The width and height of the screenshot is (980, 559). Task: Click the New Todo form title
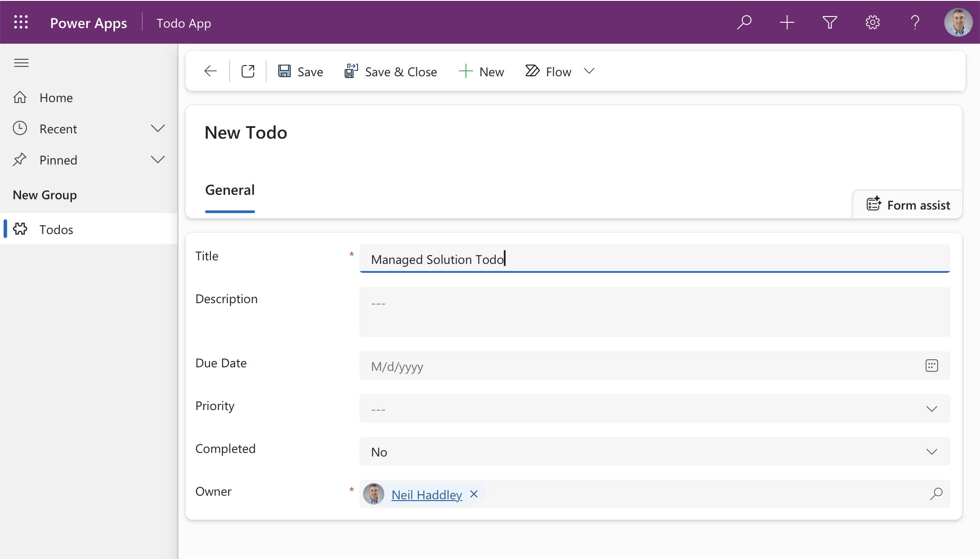246,133
